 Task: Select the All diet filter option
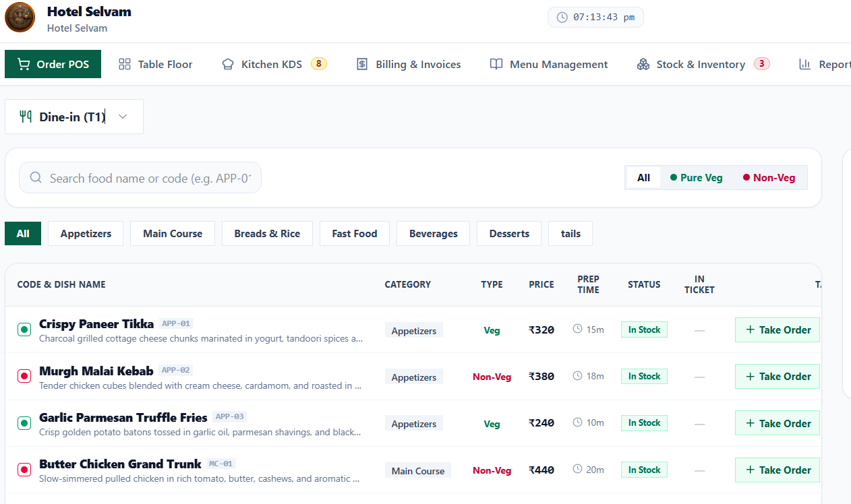pos(643,178)
